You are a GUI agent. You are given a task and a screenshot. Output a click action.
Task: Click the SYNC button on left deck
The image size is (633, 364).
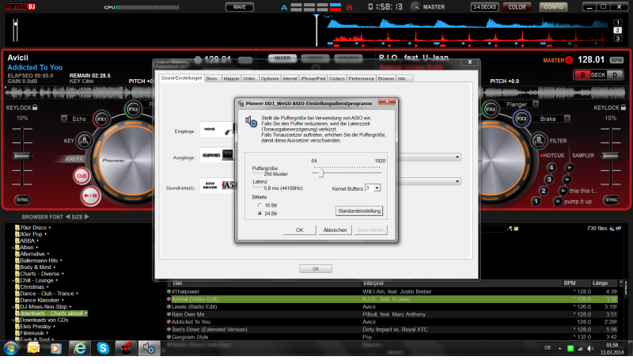23,199
